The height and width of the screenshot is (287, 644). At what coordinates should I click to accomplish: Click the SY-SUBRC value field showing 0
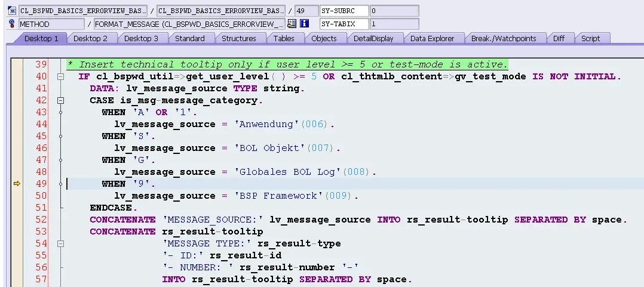(x=394, y=11)
